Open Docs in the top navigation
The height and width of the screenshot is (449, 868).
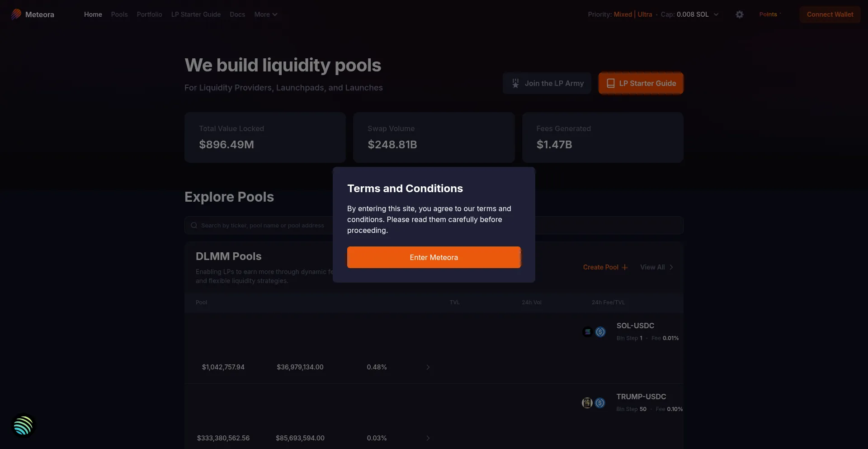pos(237,14)
